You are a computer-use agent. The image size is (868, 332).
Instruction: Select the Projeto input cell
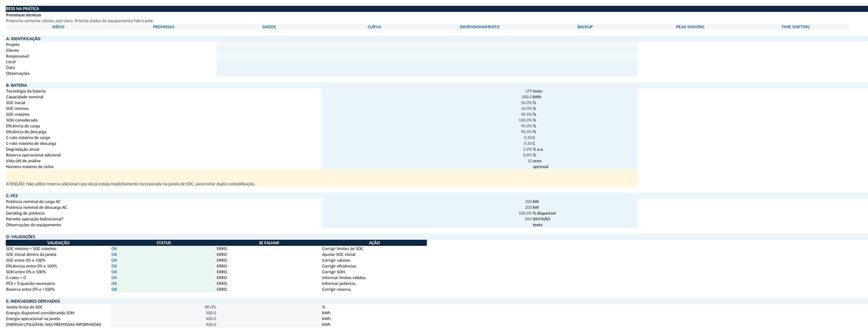pos(426,45)
